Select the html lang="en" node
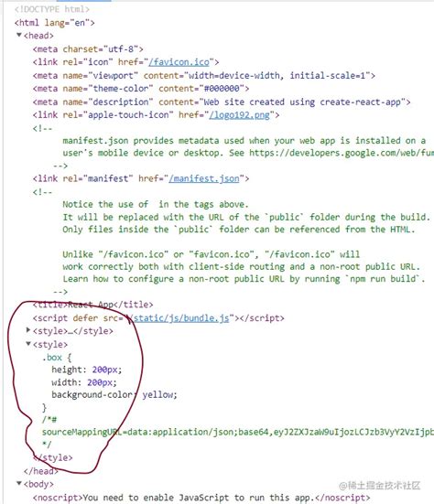The width and height of the screenshot is (434, 504). (x=55, y=23)
